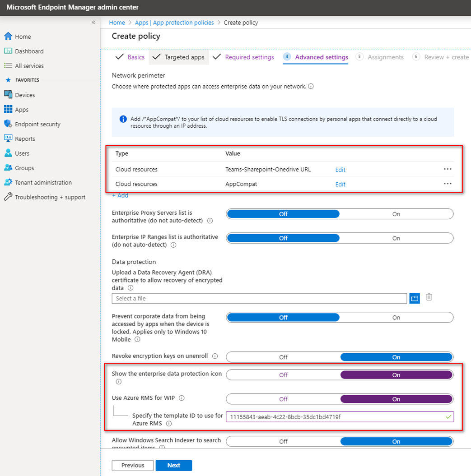Open the Devices icon in sidebar

(x=8, y=95)
